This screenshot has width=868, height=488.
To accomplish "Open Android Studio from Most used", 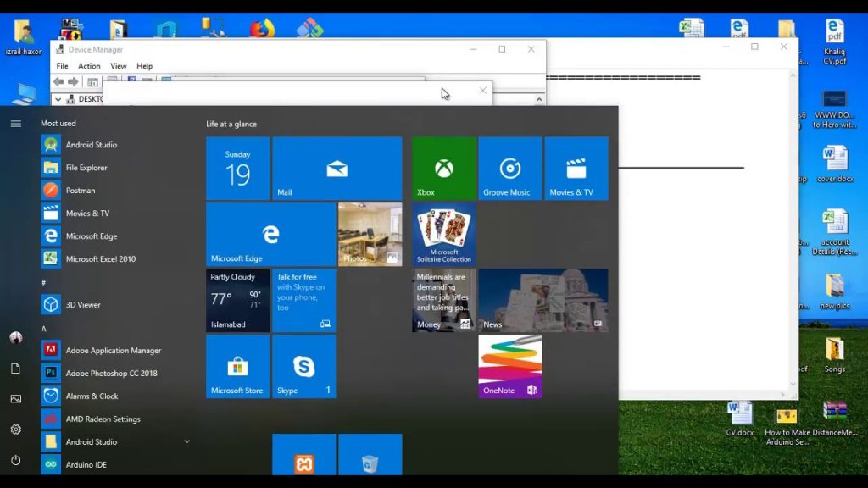I will coord(92,145).
